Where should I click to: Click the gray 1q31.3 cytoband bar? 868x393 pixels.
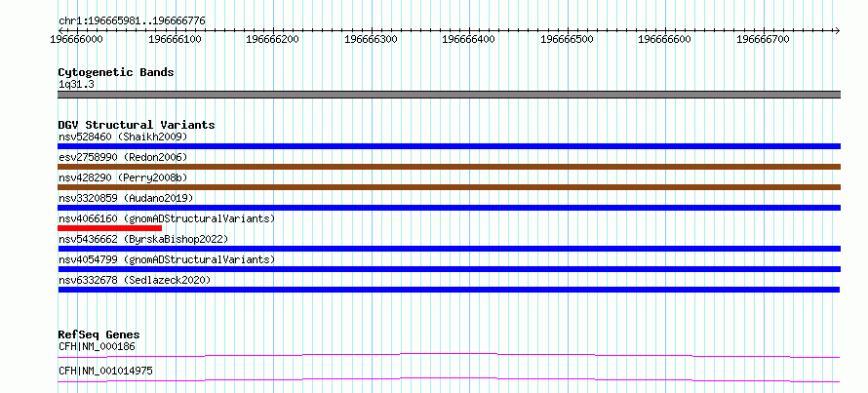coord(449,95)
